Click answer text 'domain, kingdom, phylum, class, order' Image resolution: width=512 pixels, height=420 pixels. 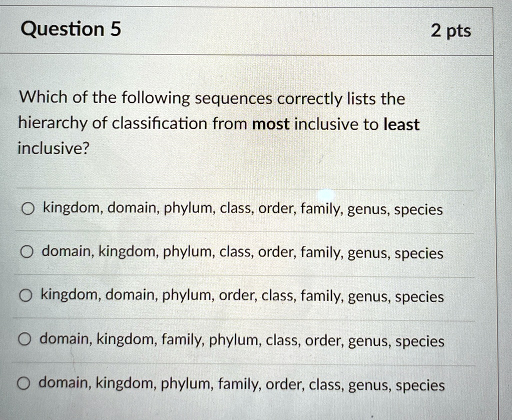point(242,253)
